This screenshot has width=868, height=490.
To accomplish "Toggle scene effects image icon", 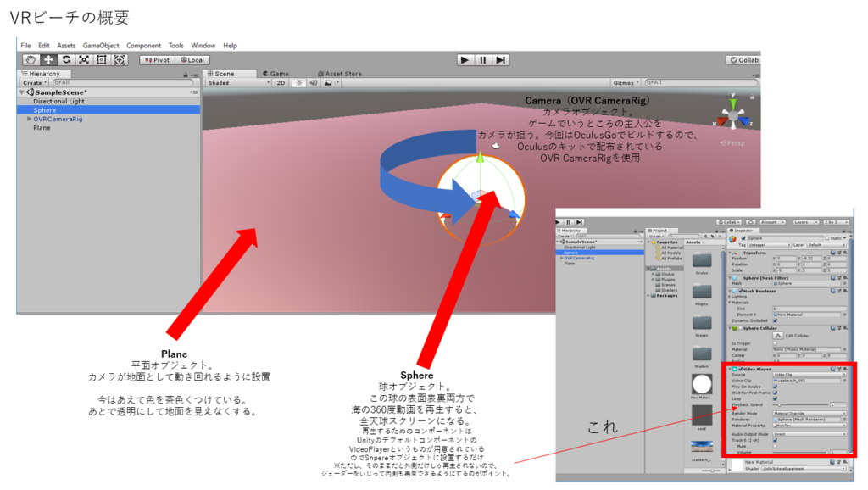I will (328, 82).
